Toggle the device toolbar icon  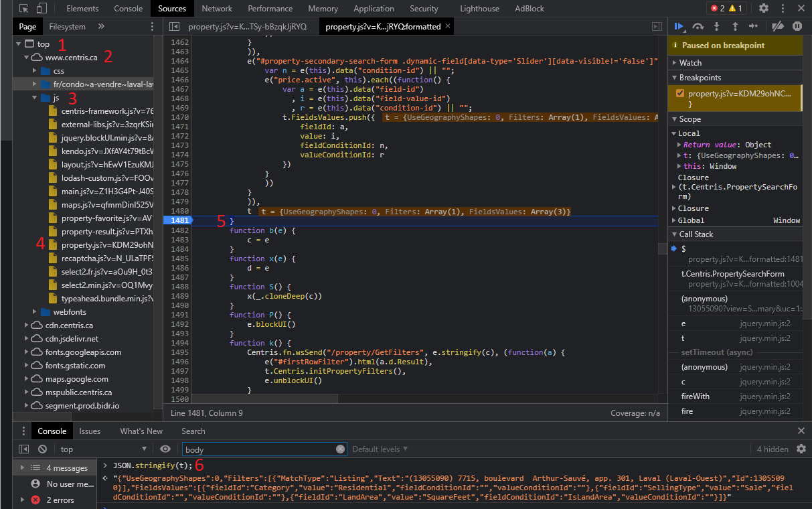pos(42,9)
